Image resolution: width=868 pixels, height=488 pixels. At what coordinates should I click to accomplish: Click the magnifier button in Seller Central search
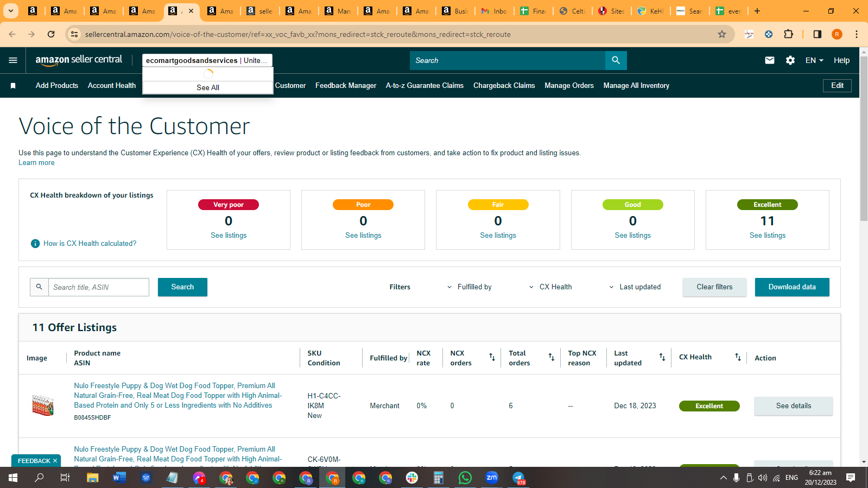click(616, 60)
